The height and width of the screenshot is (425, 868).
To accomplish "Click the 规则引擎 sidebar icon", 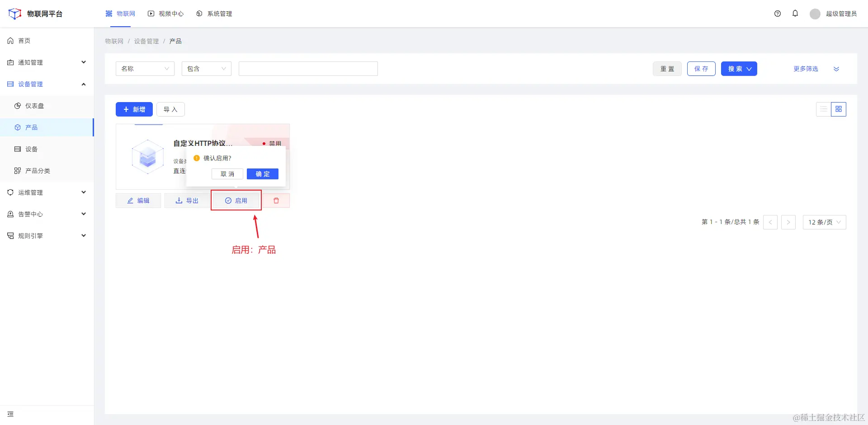I will [10, 236].
